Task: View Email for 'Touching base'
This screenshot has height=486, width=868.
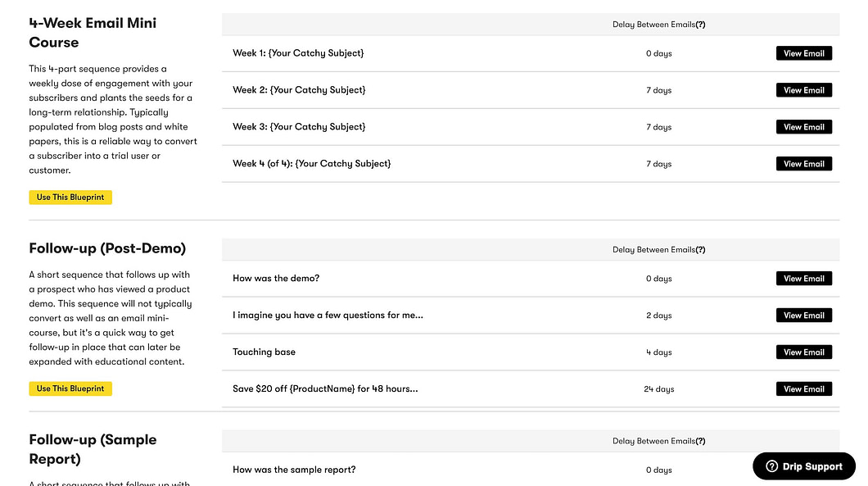Action: pyautogui.click(x=803, y=352)
